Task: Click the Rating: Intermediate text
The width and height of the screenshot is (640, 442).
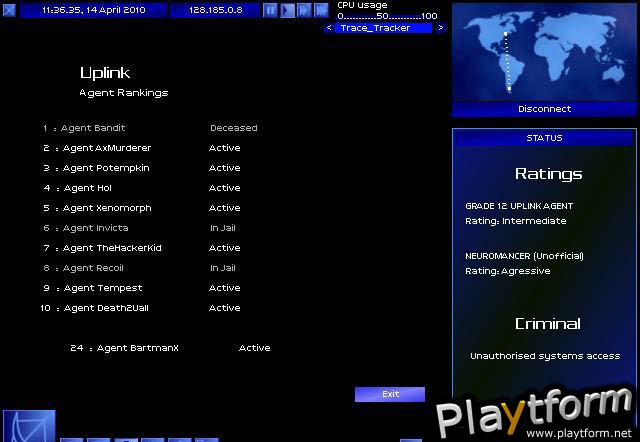Action: point(516,221)
